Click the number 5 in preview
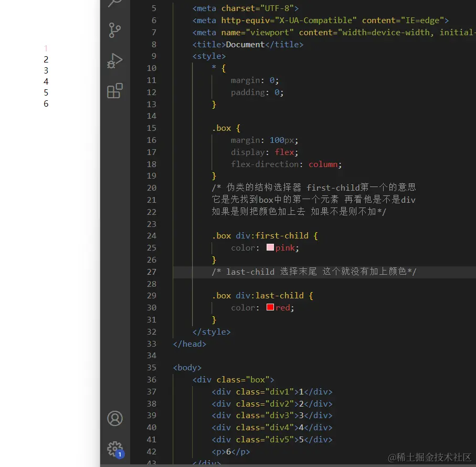 [x=46, y=92]
